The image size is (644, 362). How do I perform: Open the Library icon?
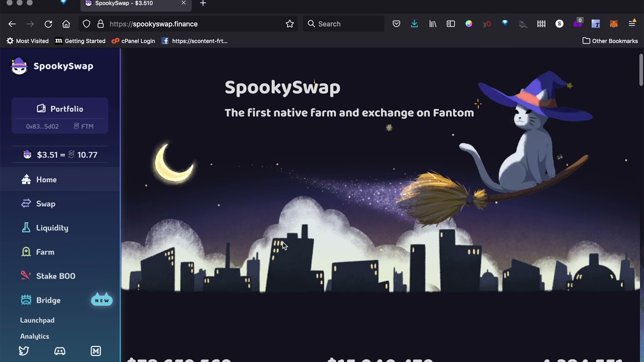pyautogui.click(x=433, y=24)
